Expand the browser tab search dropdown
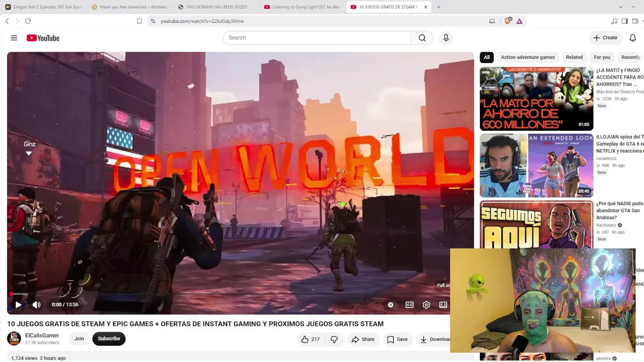 coord(620,7)
